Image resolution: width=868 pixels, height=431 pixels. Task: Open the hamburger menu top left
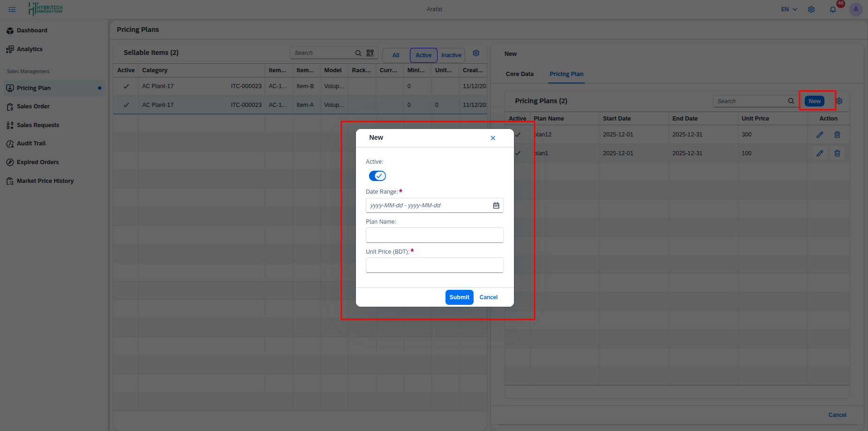click(x=12, y=9)
